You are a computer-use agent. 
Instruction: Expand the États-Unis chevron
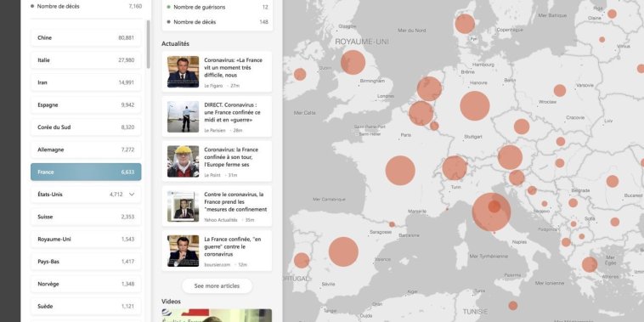coord(132,195)
